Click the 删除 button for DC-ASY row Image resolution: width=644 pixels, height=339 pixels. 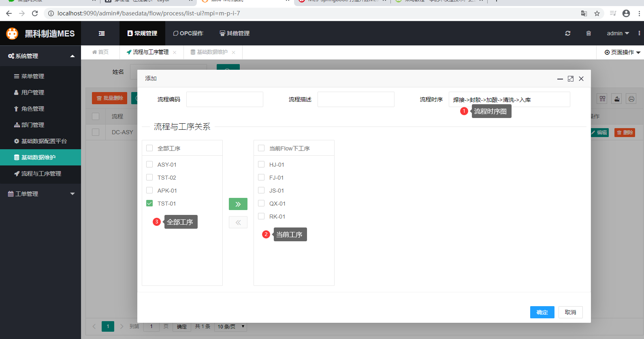coord(625,133)
